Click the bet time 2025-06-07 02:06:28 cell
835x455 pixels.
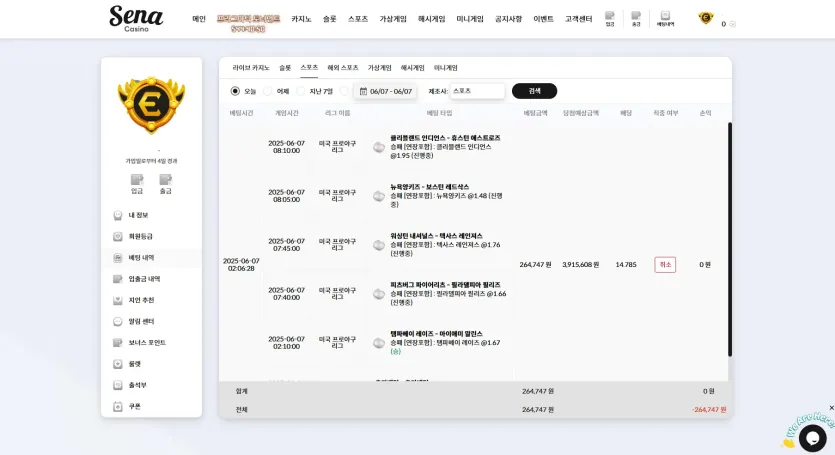coord(241,265)
